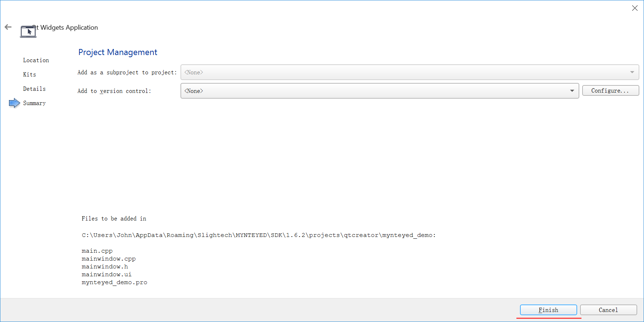Click the blue Summary step arrow icon

click(14, 103)
